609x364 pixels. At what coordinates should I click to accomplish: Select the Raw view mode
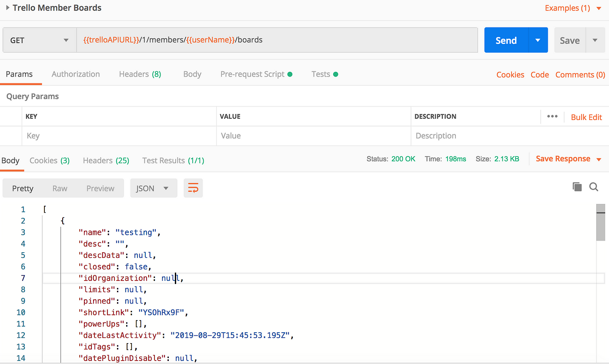[60, 188]
